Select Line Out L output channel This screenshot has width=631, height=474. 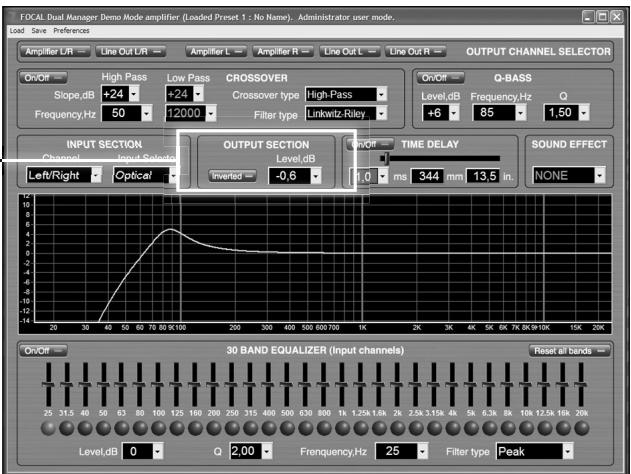350,52
